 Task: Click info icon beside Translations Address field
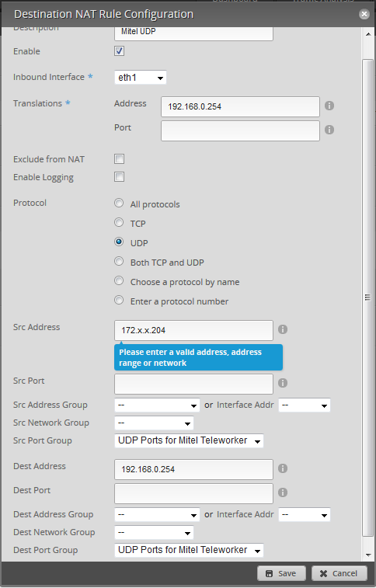coord(329,106)
